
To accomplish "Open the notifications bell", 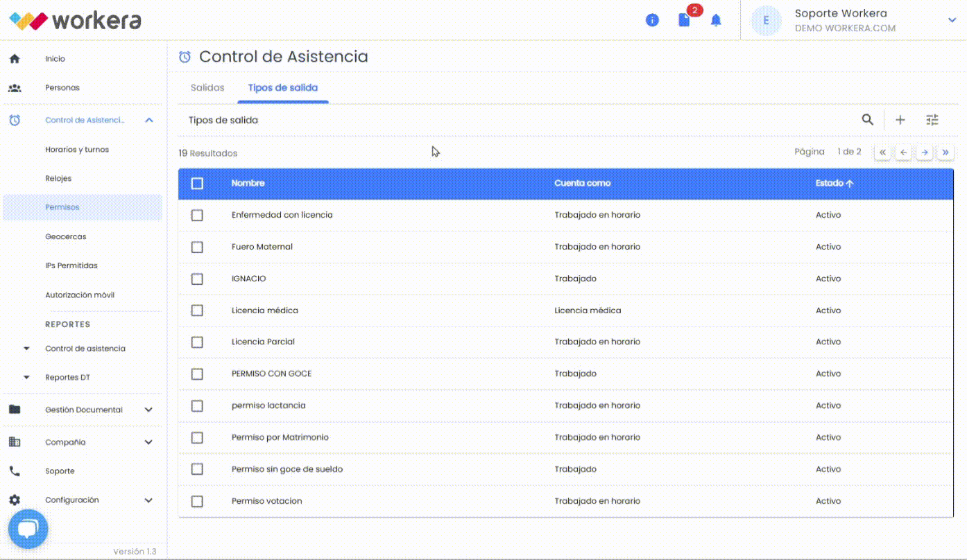I will pyautogui.click(x=716, y=20).
